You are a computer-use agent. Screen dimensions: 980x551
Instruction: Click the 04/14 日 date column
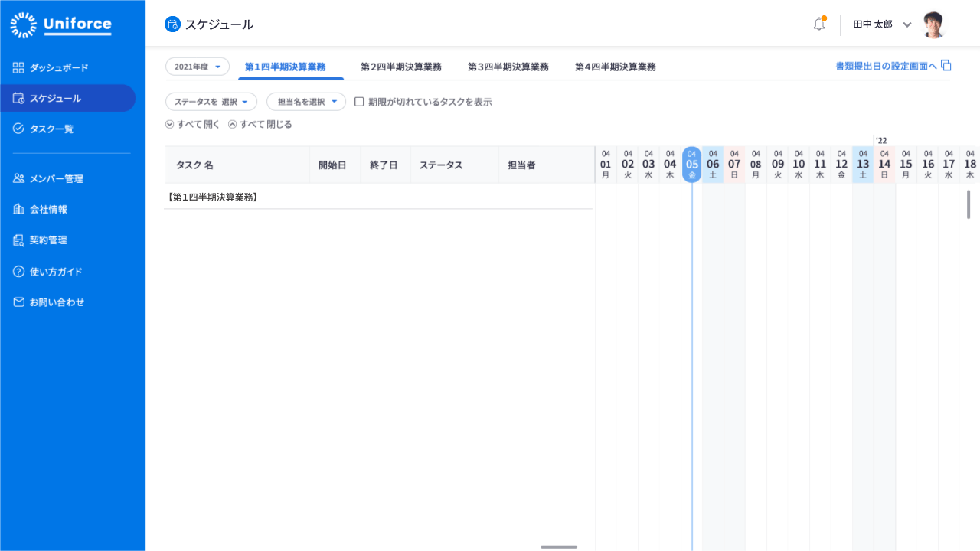pyautogui.click(x=884, y=164)
